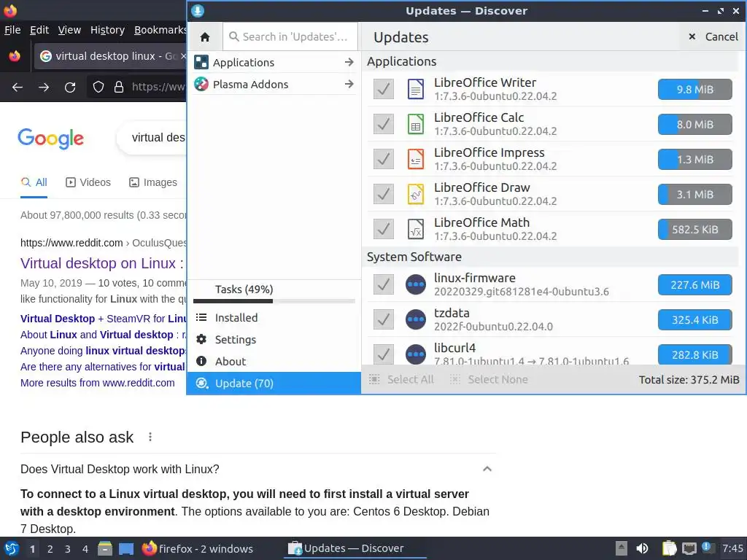Viewport: 747px width, 560px height.
Task: Click LibreOffice Writer 9.8 MiB progress bar
Action: point(694,89)
